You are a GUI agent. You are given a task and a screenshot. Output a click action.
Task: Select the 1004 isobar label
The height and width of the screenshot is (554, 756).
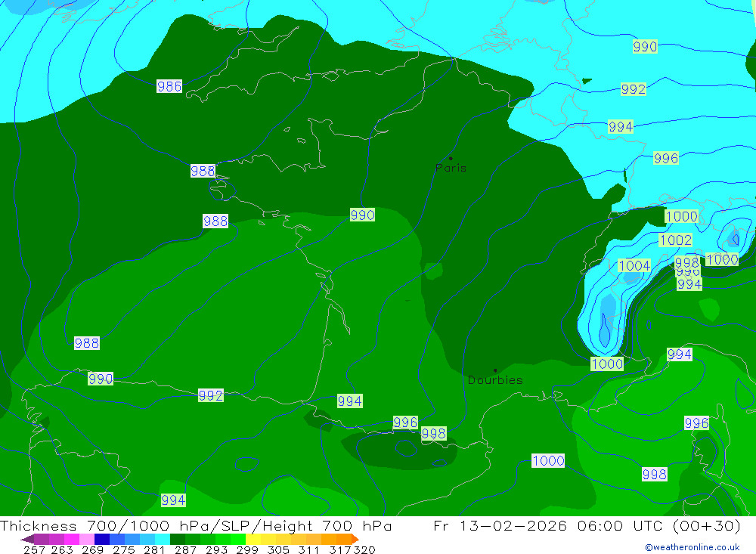pyautogui.click(x=634, y=265)
